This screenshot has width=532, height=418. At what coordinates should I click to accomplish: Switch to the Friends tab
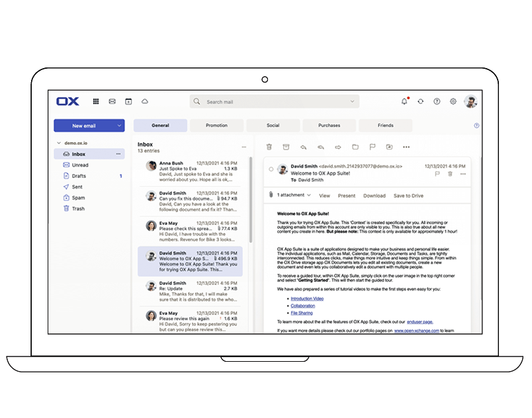pyautogui.click(x=385, y=126)
